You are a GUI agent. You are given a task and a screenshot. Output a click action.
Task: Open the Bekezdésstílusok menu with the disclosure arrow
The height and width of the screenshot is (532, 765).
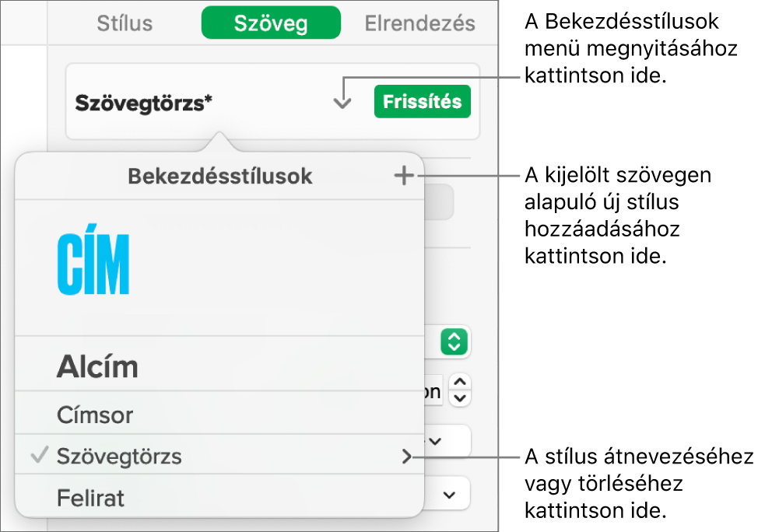tap(341, 101)
